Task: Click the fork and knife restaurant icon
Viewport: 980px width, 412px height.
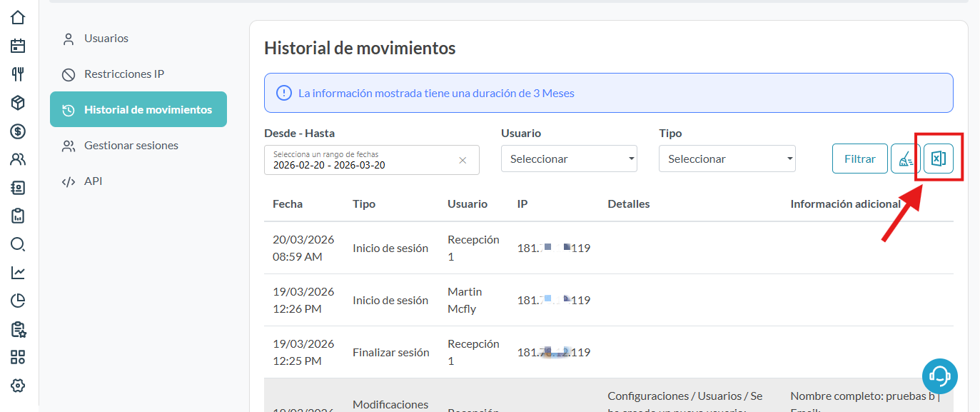Action: (x=18, y=74)
